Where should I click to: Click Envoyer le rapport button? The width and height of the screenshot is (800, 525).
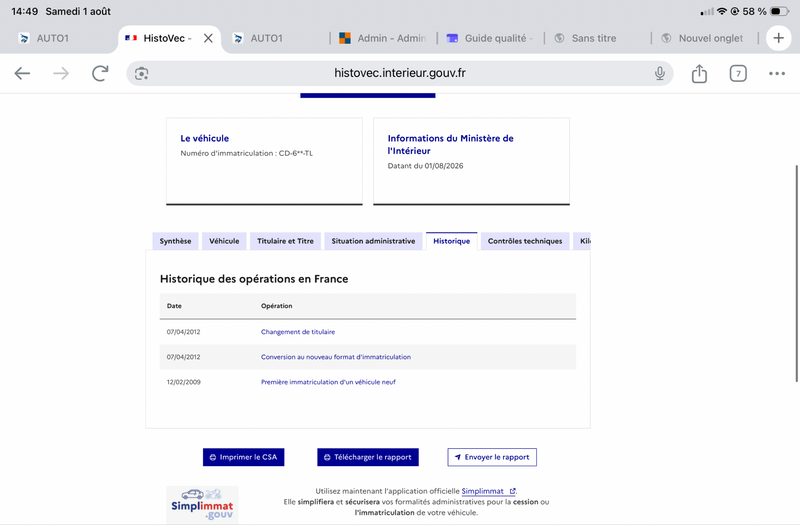pos(492,457)
